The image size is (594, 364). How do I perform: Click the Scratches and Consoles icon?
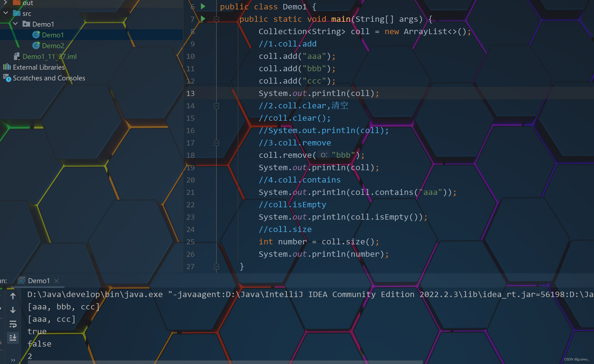point(7,78)
